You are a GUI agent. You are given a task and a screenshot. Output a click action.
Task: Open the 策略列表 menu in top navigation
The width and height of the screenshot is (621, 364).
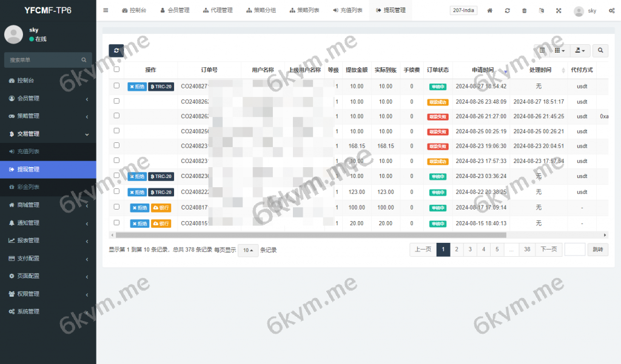pyautogui.click(x=306, y=10)
